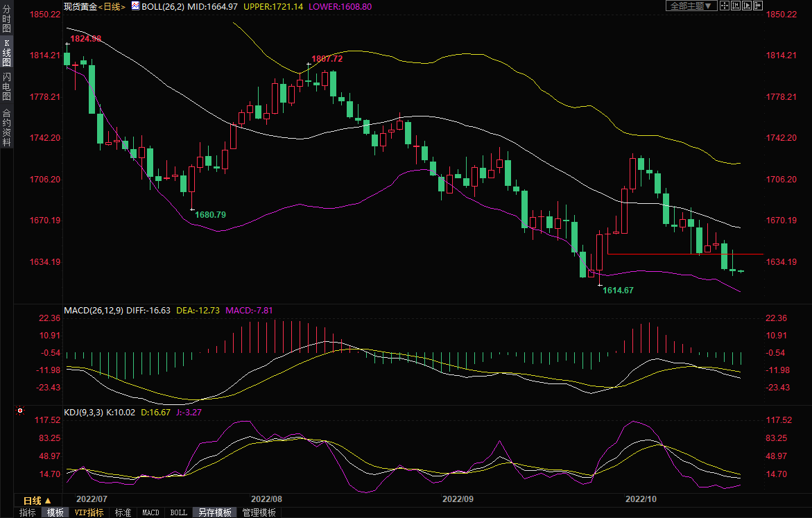Click the exit-panel arrow icon
The image size is (812, 518).
click(758, 6)
